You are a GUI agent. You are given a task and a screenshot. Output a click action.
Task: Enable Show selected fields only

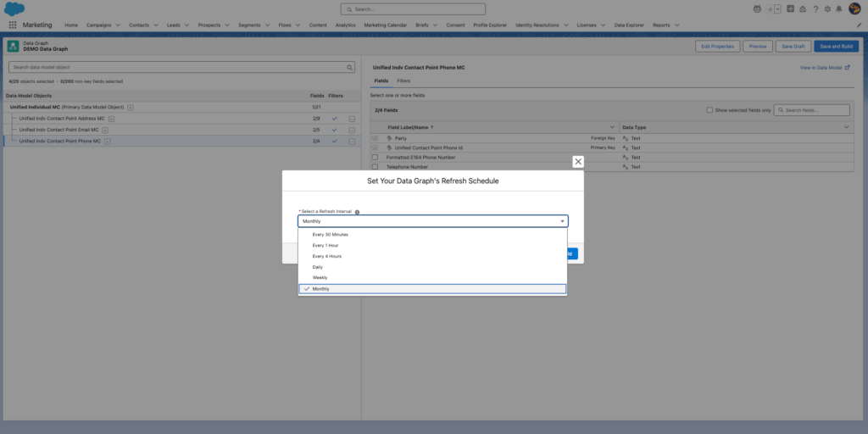[709, 110]
